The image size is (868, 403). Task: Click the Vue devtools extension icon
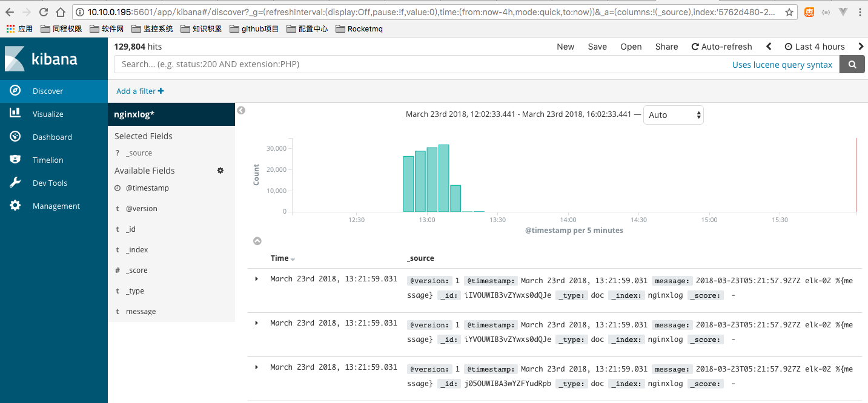pos(843,12)
